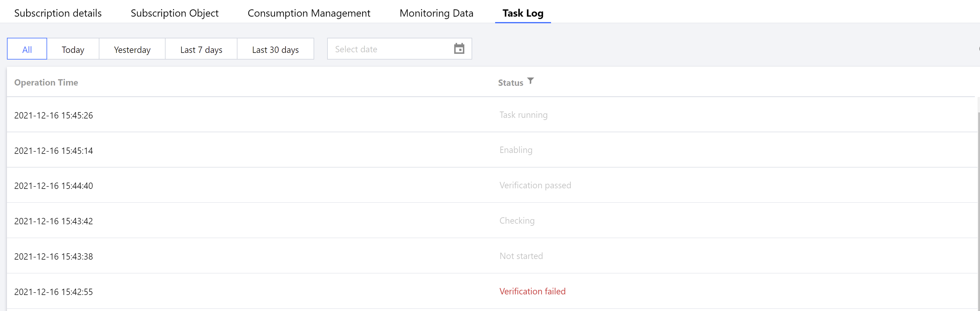
Task: Click the Verification failed status text
Action: click(532, 291)
